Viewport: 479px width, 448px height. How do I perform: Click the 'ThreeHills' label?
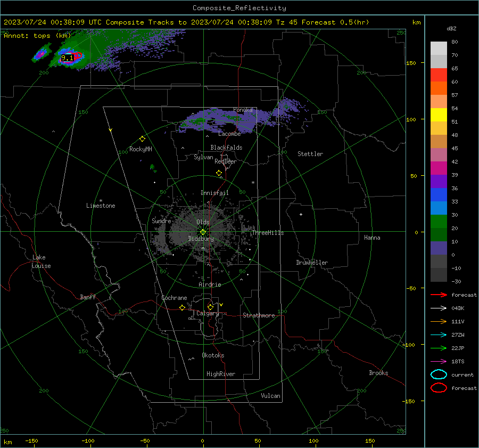pos(268,233)
